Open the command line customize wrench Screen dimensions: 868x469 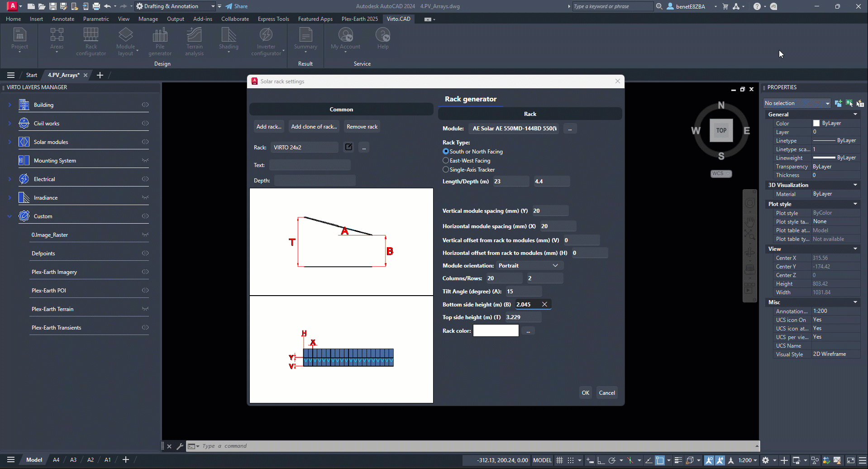[x=180, y=446]
